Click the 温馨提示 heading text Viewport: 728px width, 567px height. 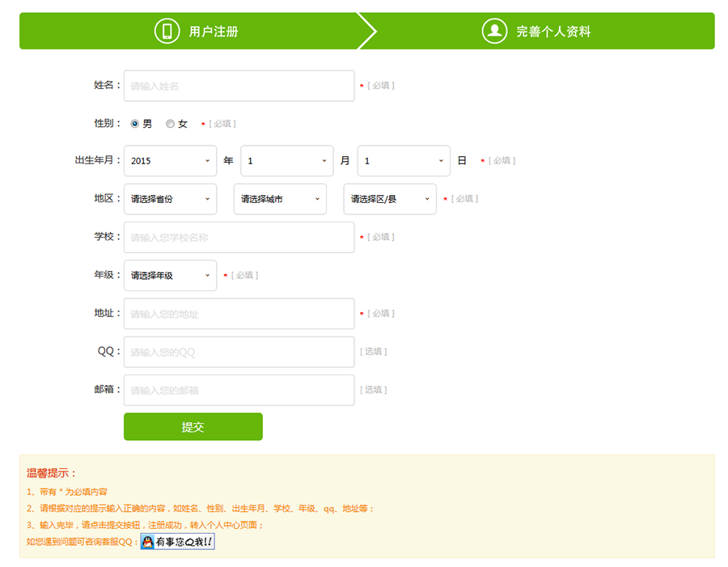[52, 473]
